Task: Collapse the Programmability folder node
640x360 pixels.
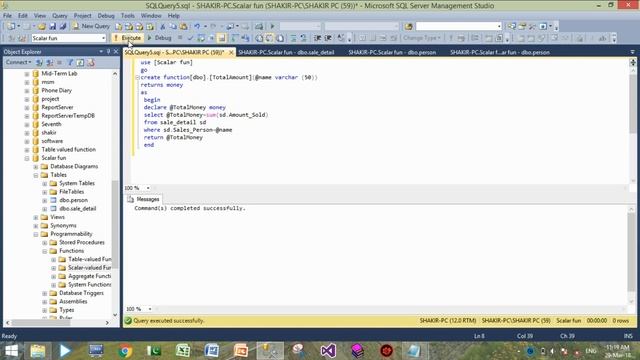Action: point(36,234)
